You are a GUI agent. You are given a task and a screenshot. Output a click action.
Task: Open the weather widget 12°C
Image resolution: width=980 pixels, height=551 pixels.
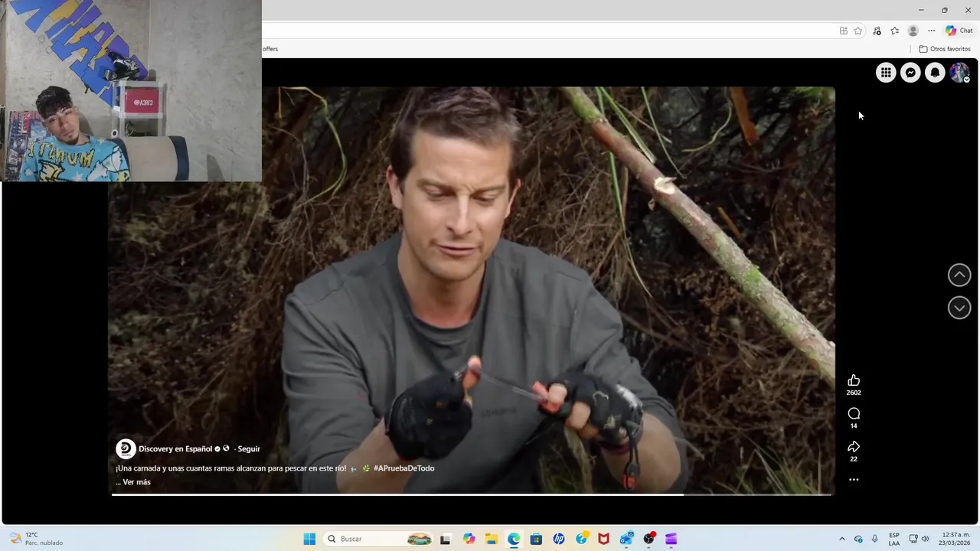tap(37, 539)
